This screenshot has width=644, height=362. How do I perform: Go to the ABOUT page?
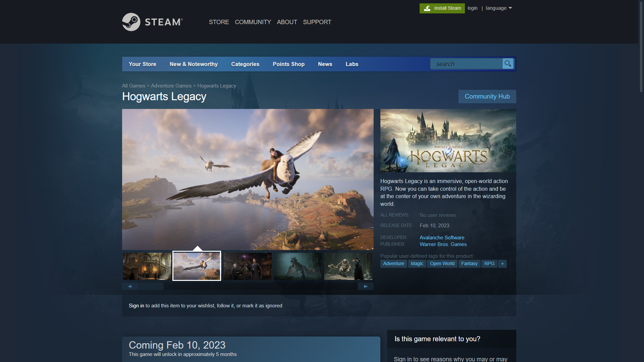(x=287, y=22)
